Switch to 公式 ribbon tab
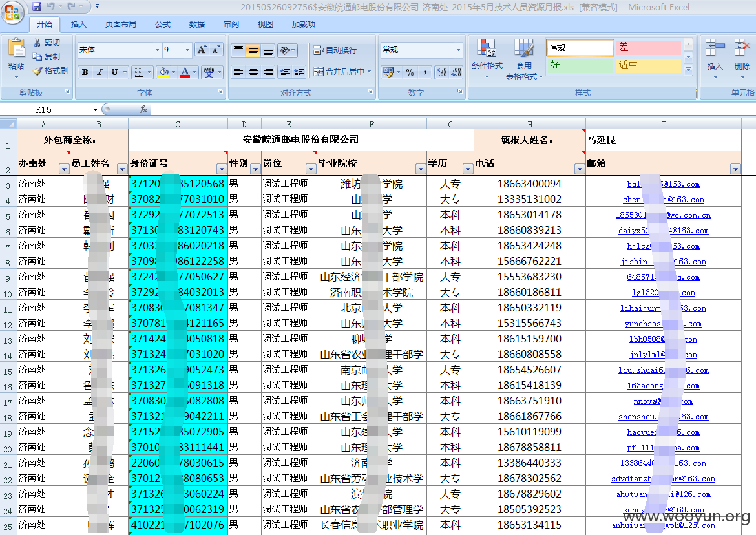 click(162, 24)
